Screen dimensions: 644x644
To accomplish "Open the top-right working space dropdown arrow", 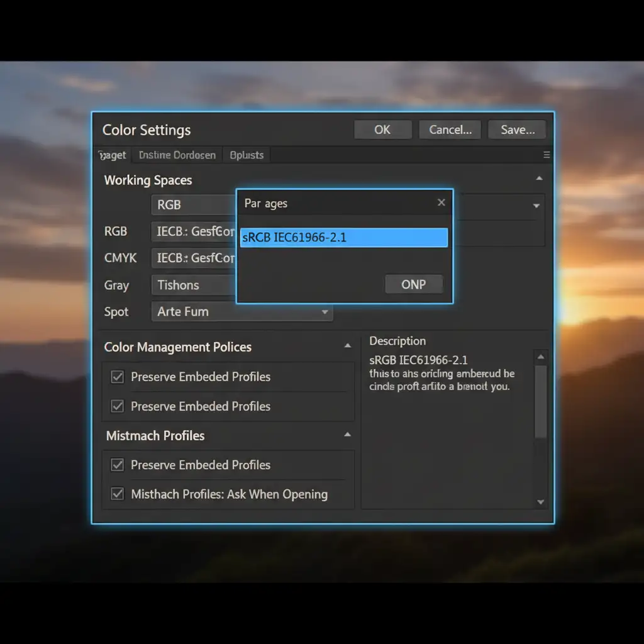I will (536, 206).
